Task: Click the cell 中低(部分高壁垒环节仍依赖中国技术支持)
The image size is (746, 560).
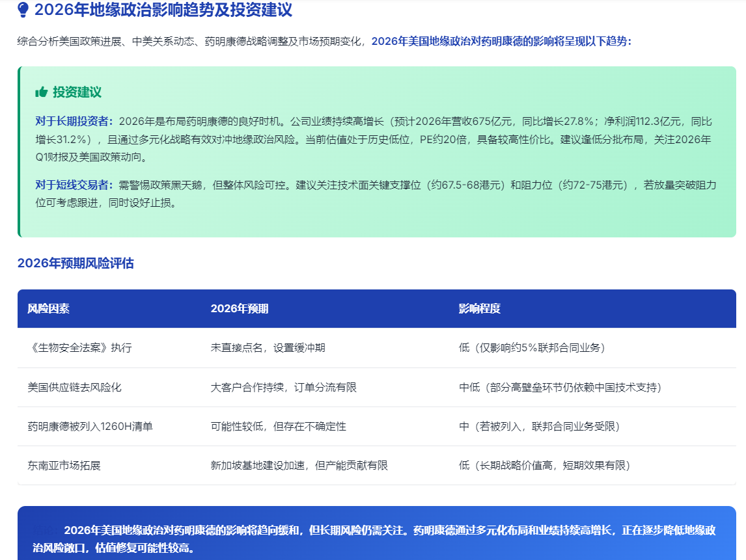Action: [560, 388]
